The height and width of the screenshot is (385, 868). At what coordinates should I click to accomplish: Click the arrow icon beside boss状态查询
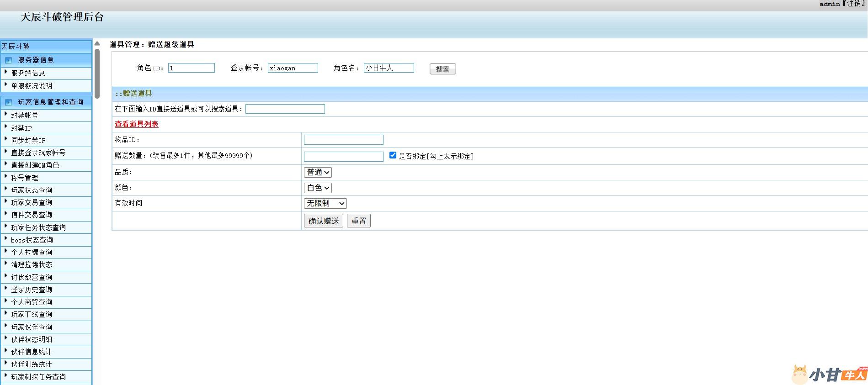[6, 239]
